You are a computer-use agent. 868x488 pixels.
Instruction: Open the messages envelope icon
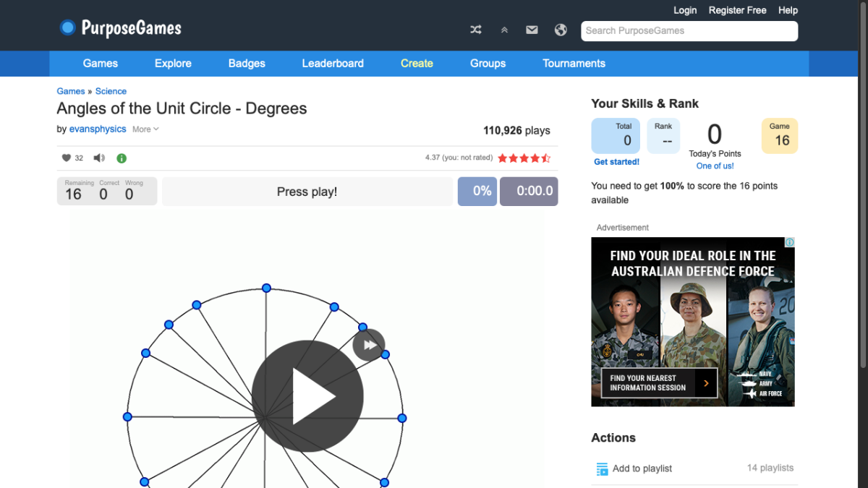click(x=532, y=30)
